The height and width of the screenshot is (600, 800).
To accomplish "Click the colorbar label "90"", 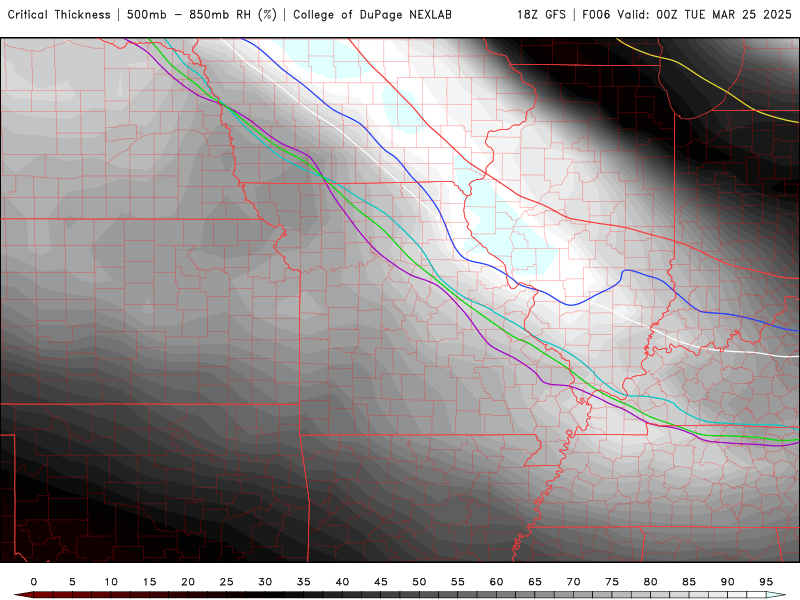I will tap(728, 582).
